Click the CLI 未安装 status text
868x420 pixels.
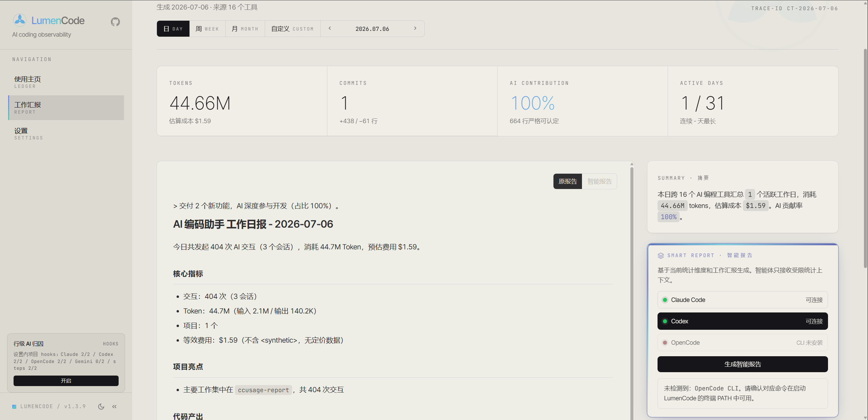(x=809, y=343)
